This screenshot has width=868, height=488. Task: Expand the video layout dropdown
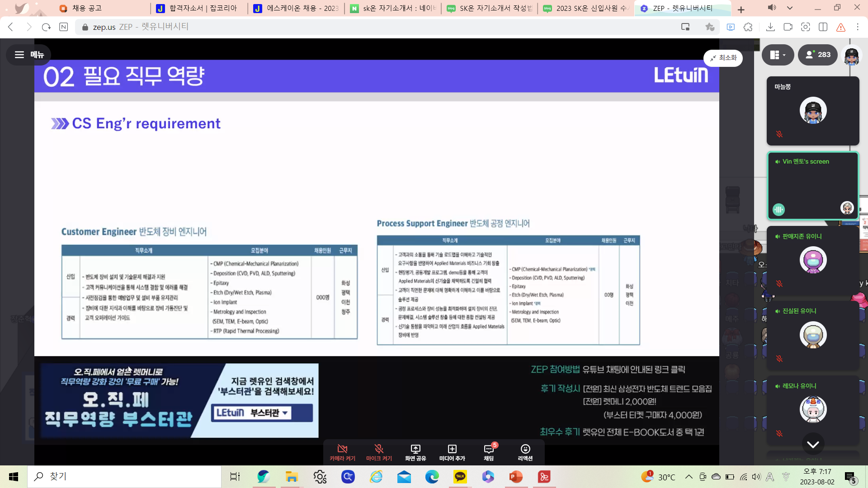coord(778,55)
